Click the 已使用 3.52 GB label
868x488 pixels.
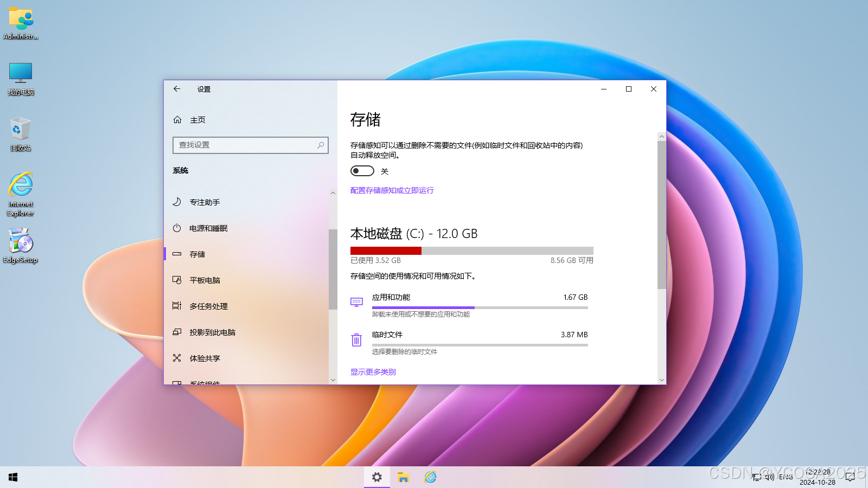(375, 260)
